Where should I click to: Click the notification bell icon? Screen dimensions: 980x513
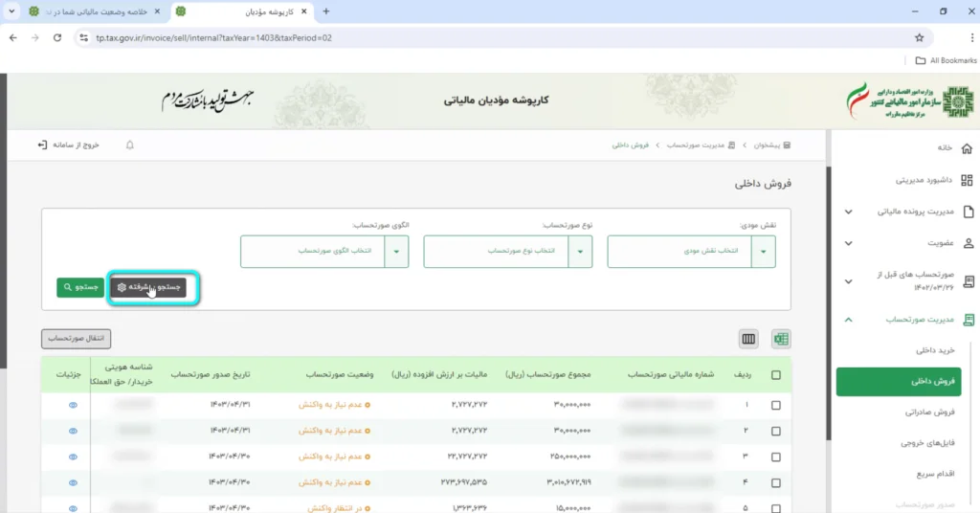[130, 145]
